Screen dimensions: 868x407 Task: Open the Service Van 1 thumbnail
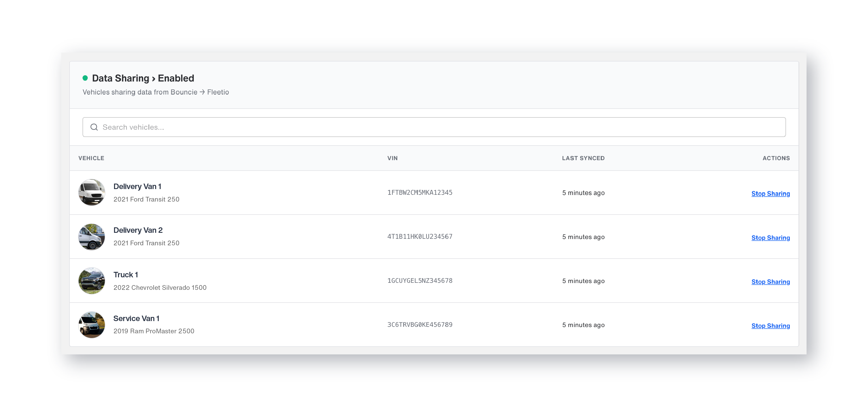coord(92,325)
